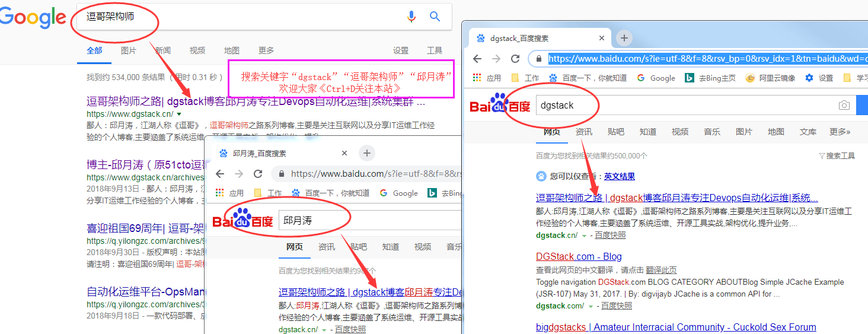Screen dimensions: 868x334
Task: Select 文库 tab in dgstack Baidu window
Action: click(808, 132)
